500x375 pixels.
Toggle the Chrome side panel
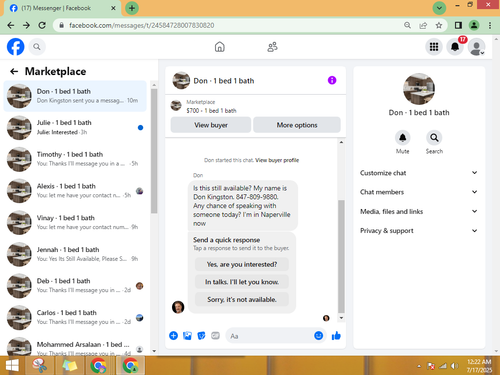point(458,25)
